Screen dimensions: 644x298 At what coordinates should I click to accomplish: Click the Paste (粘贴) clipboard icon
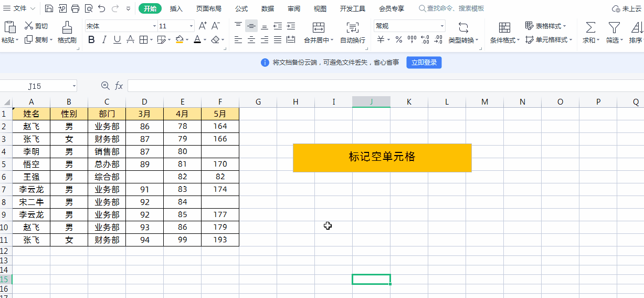coord(9,27)
